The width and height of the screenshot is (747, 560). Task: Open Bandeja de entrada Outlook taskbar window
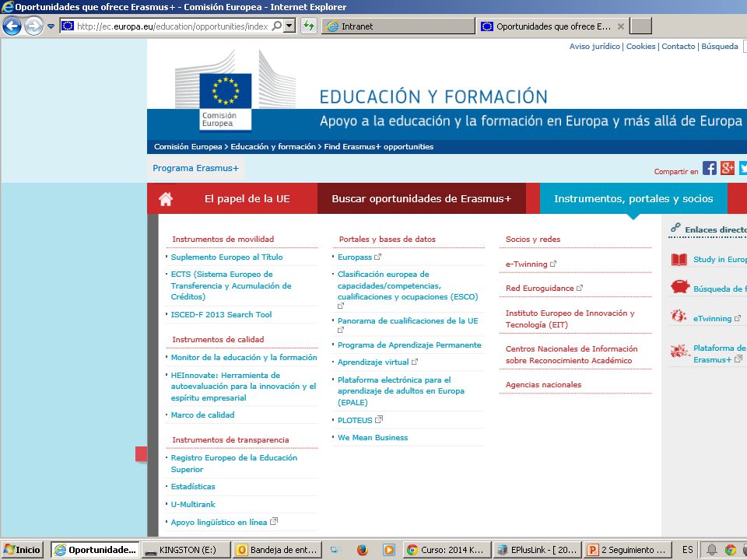click(277, 550)
